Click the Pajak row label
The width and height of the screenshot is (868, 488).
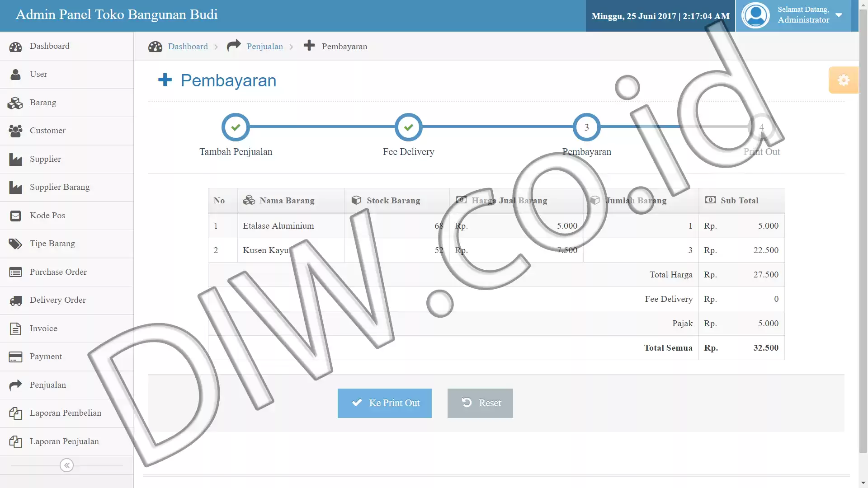(682, 324)
